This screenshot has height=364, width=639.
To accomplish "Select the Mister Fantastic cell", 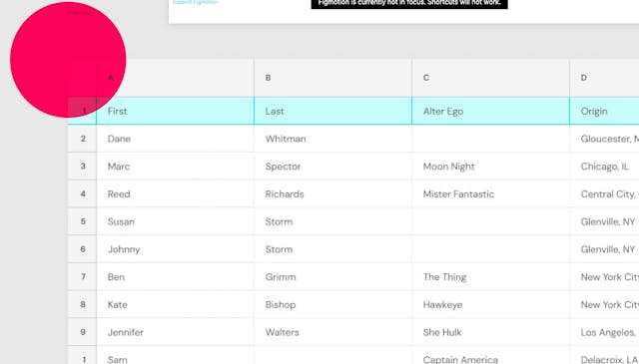I will coord(490,193).
